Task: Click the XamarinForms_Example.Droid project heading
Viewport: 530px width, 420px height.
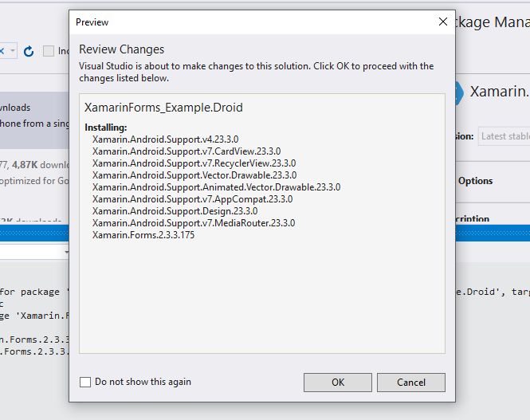Action: [x=163, y=108]
